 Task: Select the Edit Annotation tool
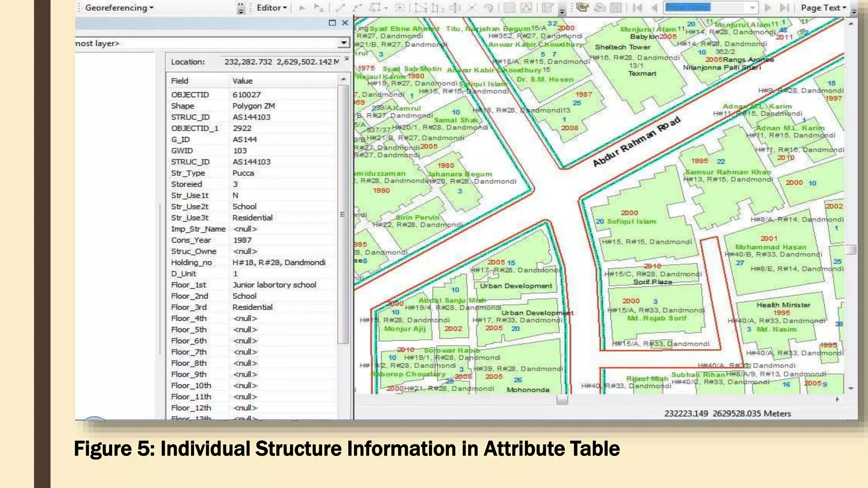coord(319,8)
